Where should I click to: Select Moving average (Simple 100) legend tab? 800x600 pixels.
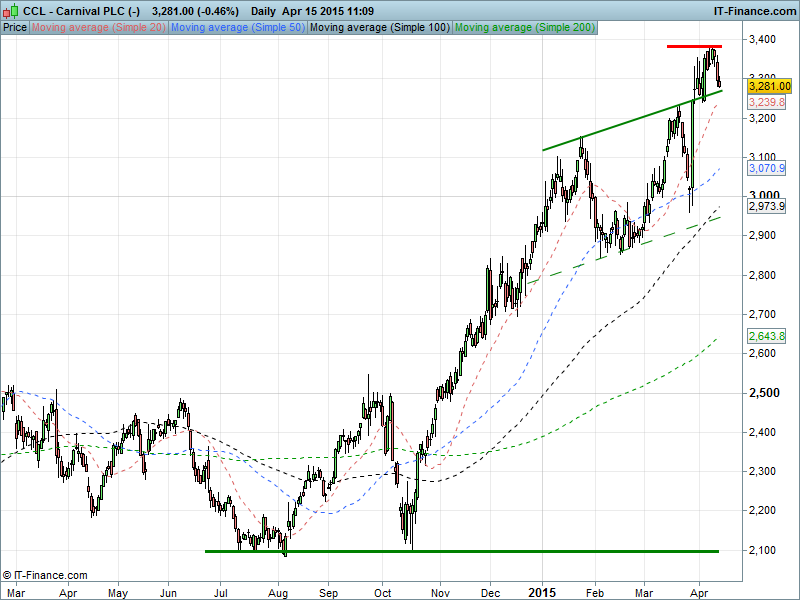378,27
